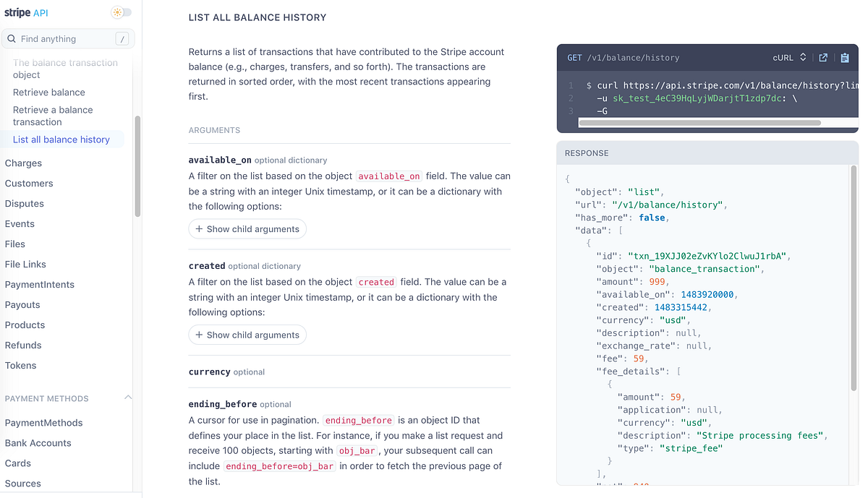Open the Bank Accounts page

click(38, 442)
